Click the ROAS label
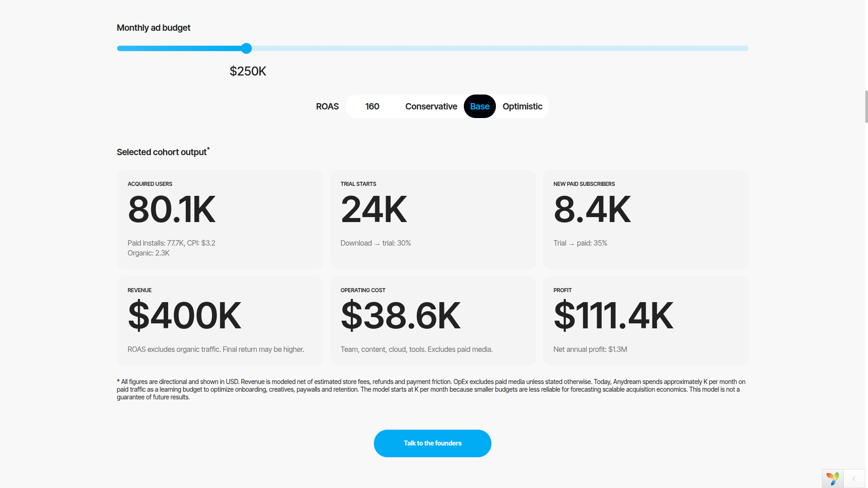The image size is (868, 488). (327, 106)
